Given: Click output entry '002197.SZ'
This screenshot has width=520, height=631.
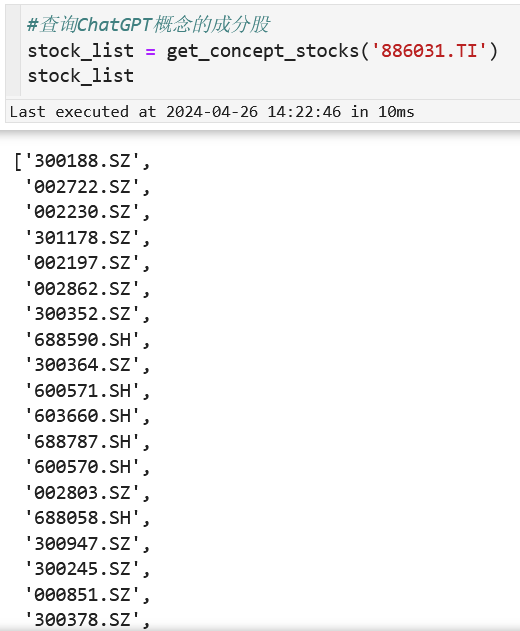Looking at the screenshot, I should tap(82, 263).
